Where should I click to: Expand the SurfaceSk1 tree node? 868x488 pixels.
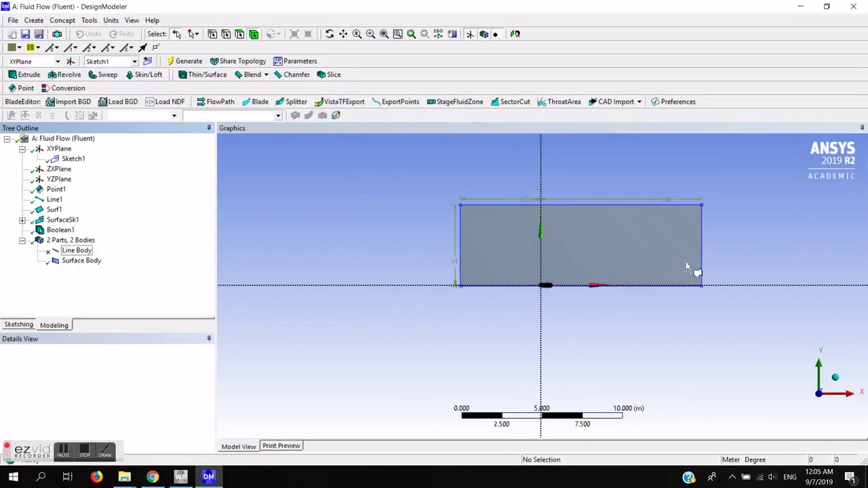coord(22,220)
